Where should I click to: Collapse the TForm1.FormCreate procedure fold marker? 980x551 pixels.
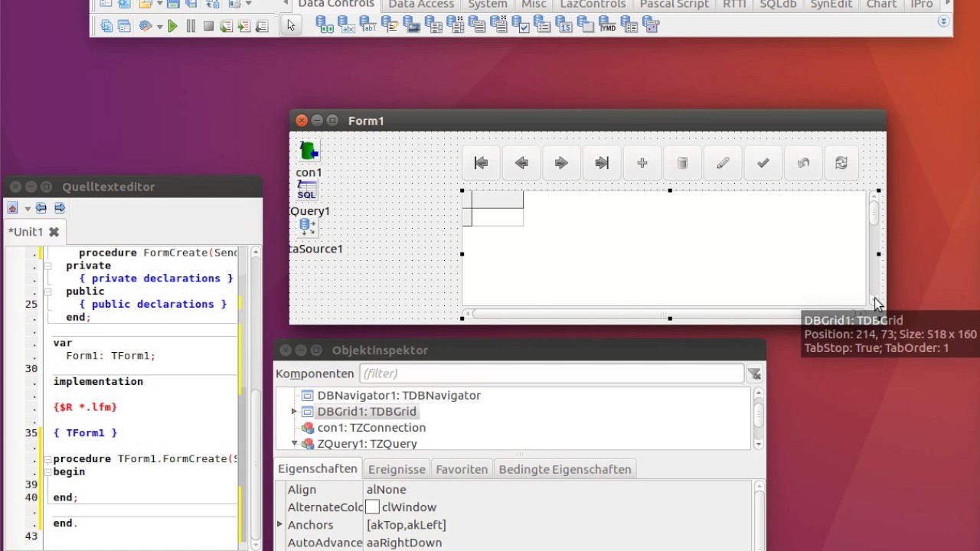[x=47, y=459]
